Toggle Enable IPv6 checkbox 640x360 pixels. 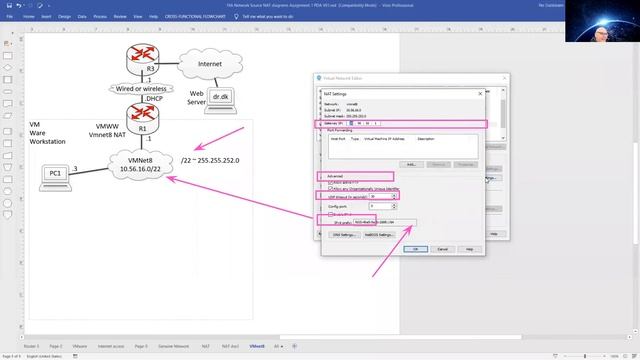tap(331, 214)
